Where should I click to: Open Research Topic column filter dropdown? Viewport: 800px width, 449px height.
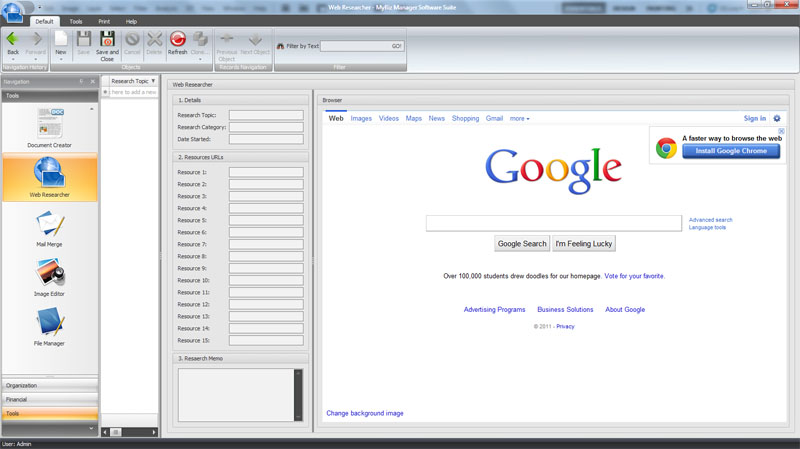[153, 81]
